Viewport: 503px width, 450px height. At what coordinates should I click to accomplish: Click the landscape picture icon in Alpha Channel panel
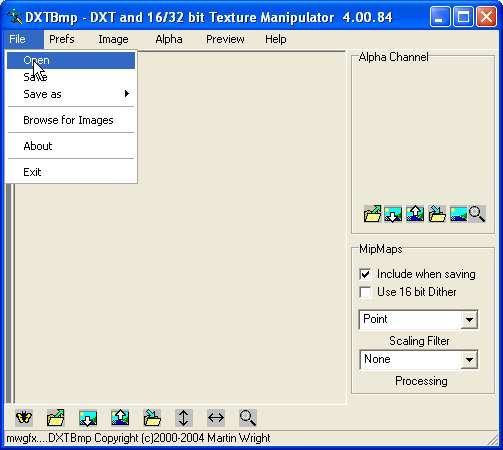(458, 214)
